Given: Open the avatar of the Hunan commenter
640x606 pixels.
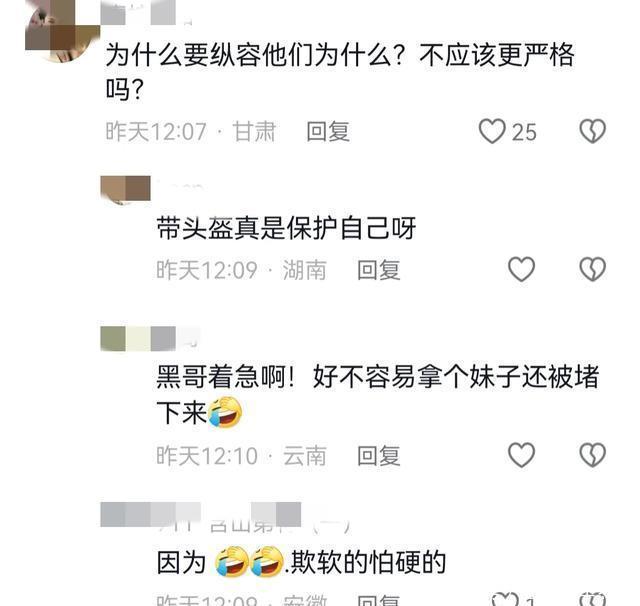Looking at the screenshot, I should click(125, 190).
